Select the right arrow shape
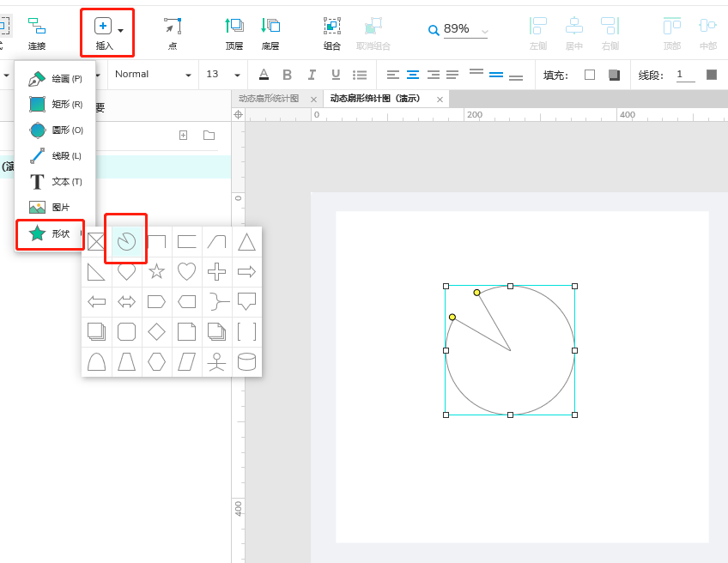The width and height of the screenshot is (728, 563). (246, 271)
